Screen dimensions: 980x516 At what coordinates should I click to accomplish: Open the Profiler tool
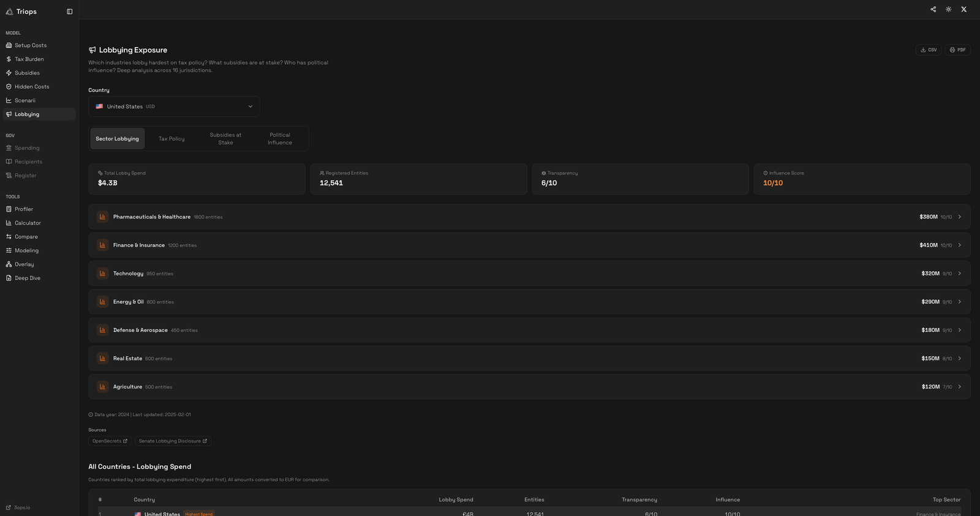(x=24, y=209)
